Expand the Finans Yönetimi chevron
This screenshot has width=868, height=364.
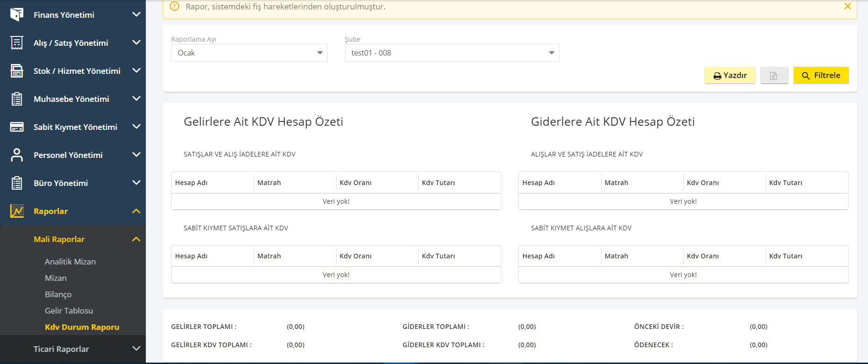point(136,14)
